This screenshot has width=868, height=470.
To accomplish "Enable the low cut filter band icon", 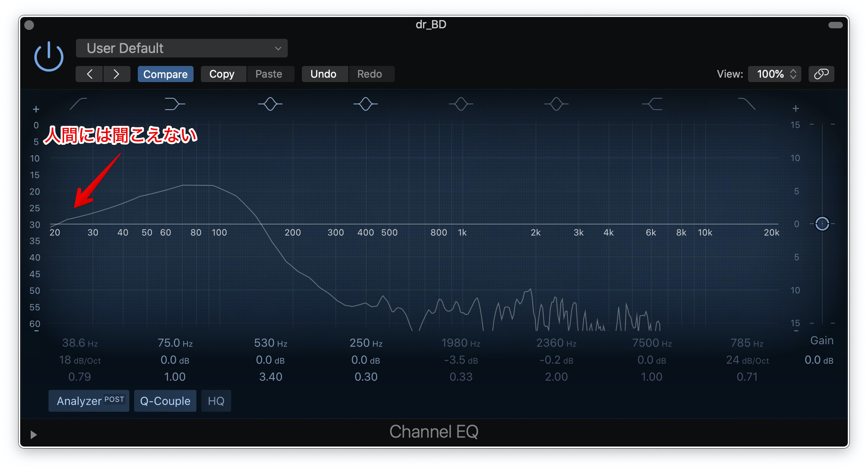I will [x=78, y=104].
